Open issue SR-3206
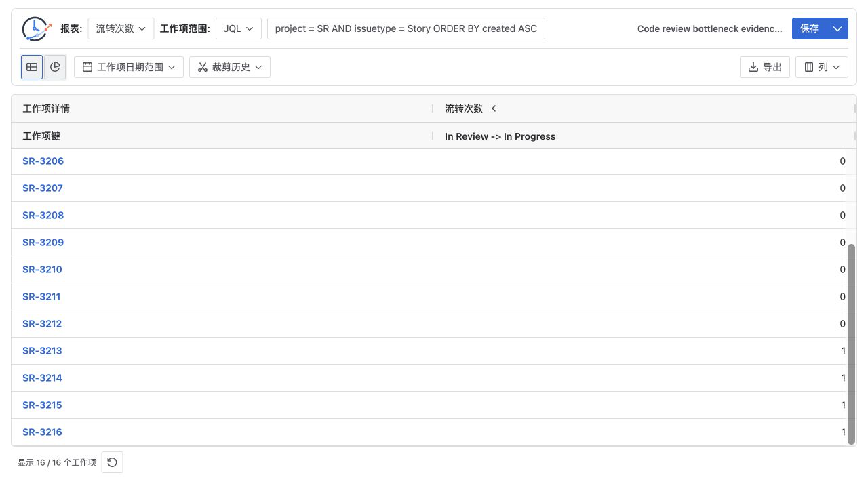The height and width of the screenshot is (488, 868). [43, 161]
